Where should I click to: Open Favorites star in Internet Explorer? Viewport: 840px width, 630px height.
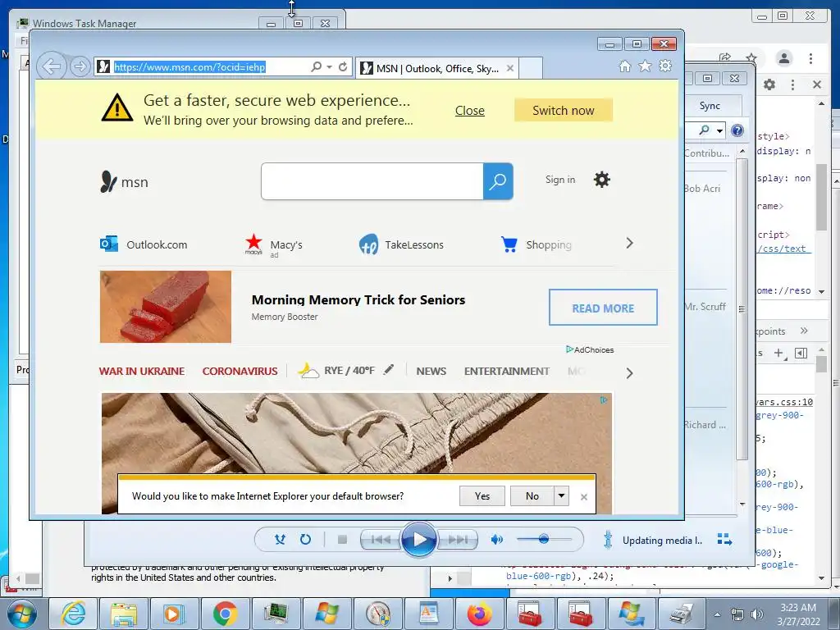645,66
